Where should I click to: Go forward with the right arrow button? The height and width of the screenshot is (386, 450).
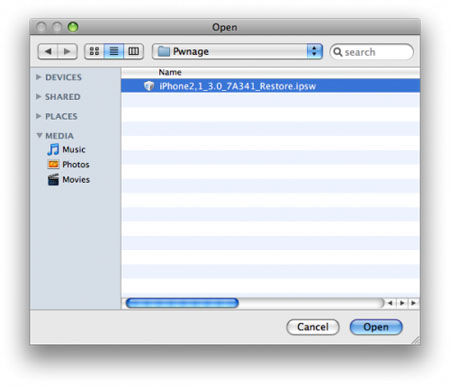[67, 51]
